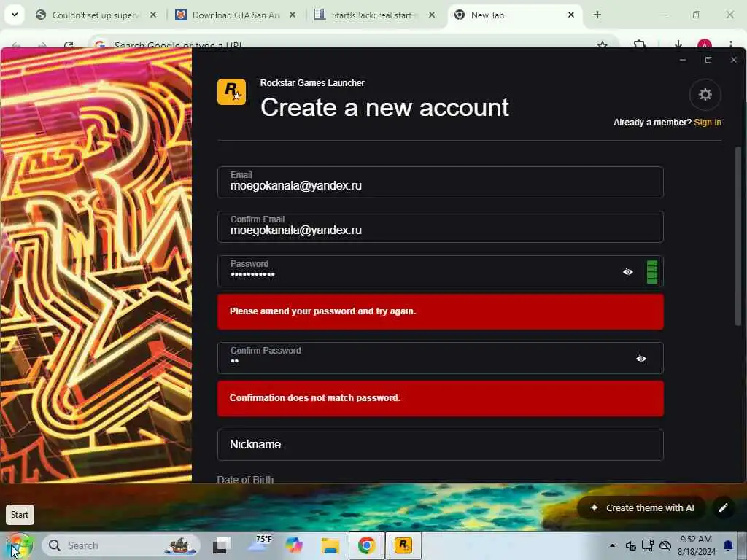Click Chrome customize pencil icon
747x560 pixels.
click(723, 508)
